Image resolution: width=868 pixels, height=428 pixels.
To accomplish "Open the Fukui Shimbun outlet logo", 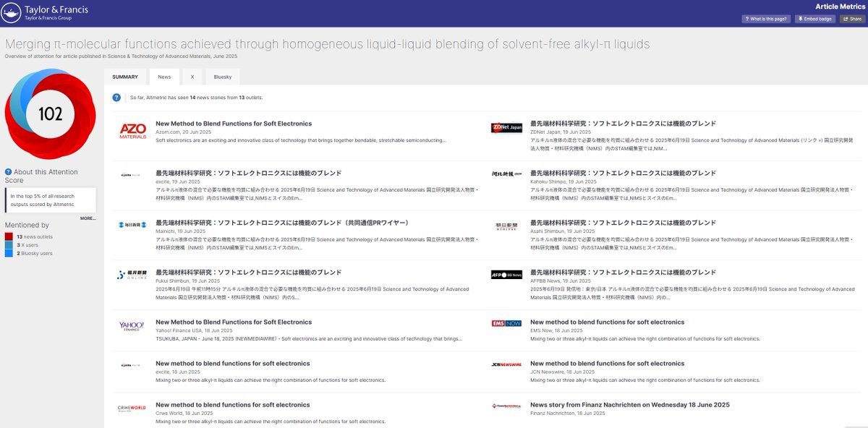I will coord(132,275).
